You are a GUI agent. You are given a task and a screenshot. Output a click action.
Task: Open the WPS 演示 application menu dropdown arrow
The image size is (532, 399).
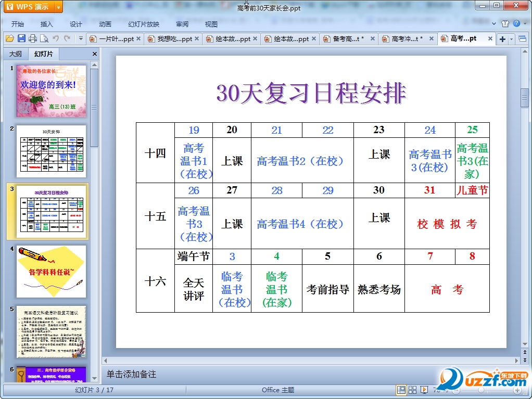coord(58,7)
